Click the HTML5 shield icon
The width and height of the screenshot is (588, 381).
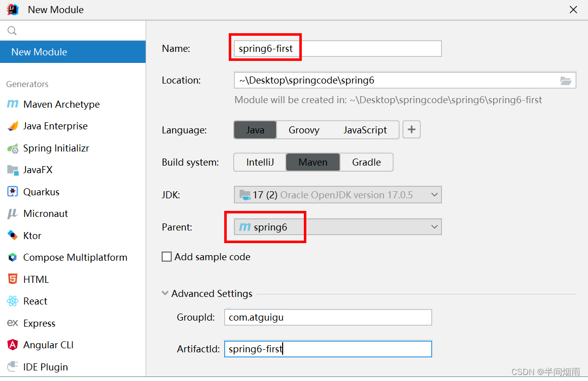(x=13, y=279)
